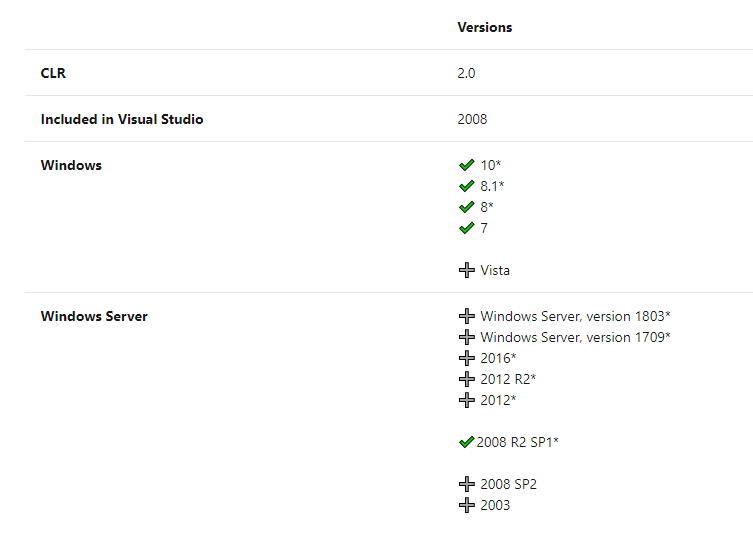This screenshot has width=753, height=536.
Task: Click the Windows row heading
Action: click(71, 165)
